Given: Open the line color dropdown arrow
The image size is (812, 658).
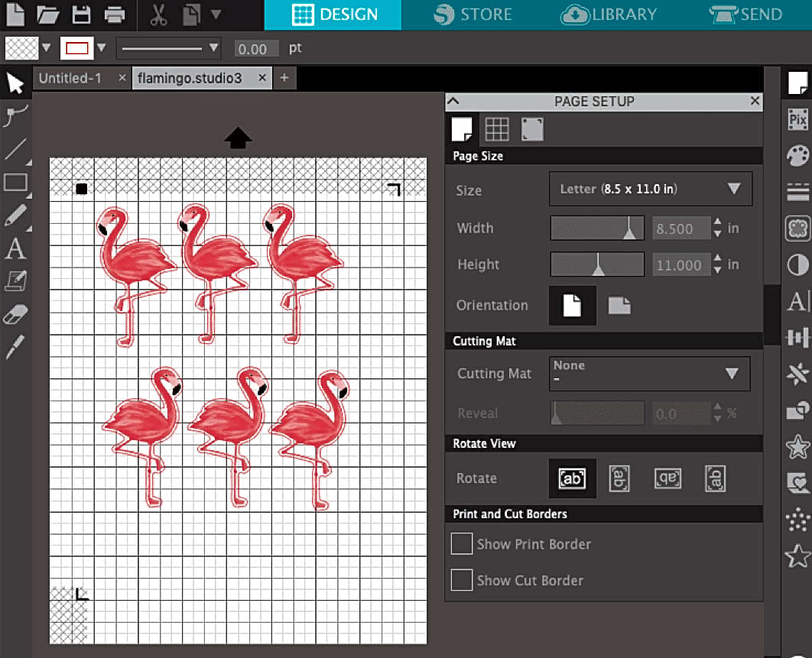Looking at the screenshot, I should coord(102,47).
